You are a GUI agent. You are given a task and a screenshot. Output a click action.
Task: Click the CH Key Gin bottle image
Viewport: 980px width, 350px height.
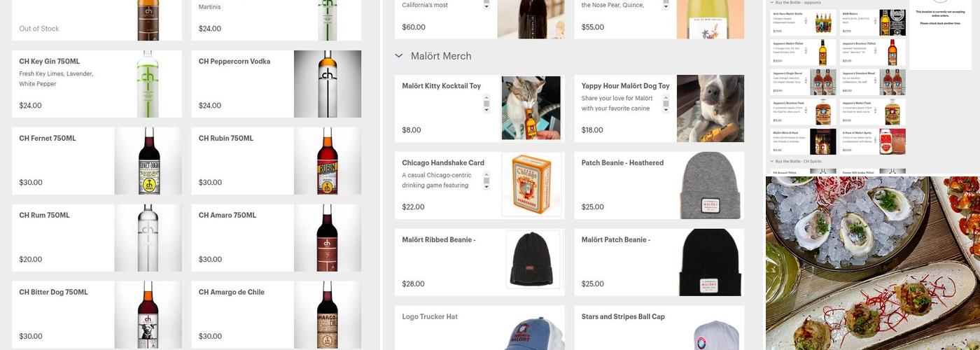click(148, 83)
